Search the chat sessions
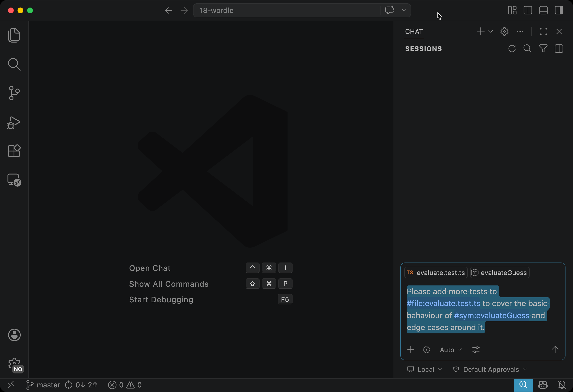 (527, 48)
